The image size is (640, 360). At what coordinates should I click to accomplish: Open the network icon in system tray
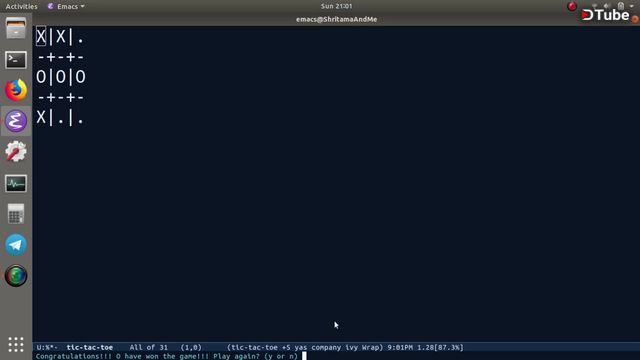pyautogui.click(x=594, y=6)
